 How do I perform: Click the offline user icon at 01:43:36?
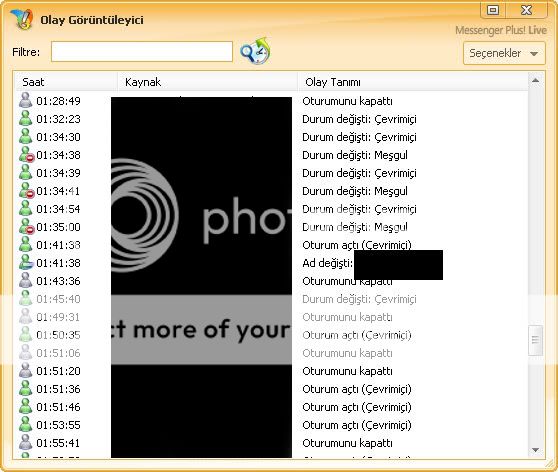point(25,280)
